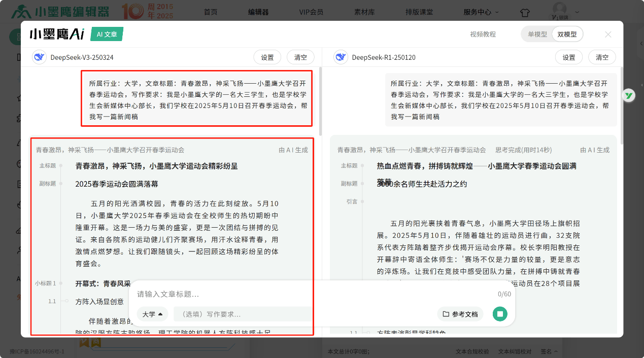
Task: Click the user avatar in header
Action: 559,9
